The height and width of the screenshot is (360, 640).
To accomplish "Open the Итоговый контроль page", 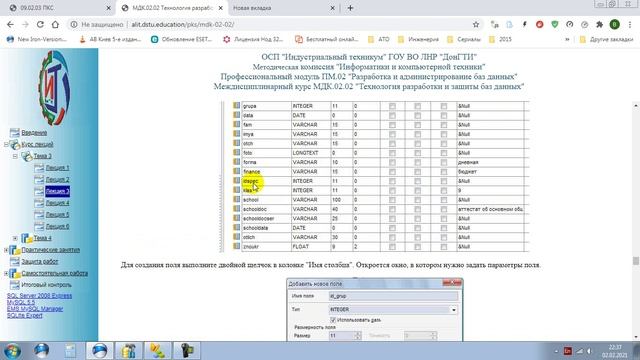I will pos(46,285).
